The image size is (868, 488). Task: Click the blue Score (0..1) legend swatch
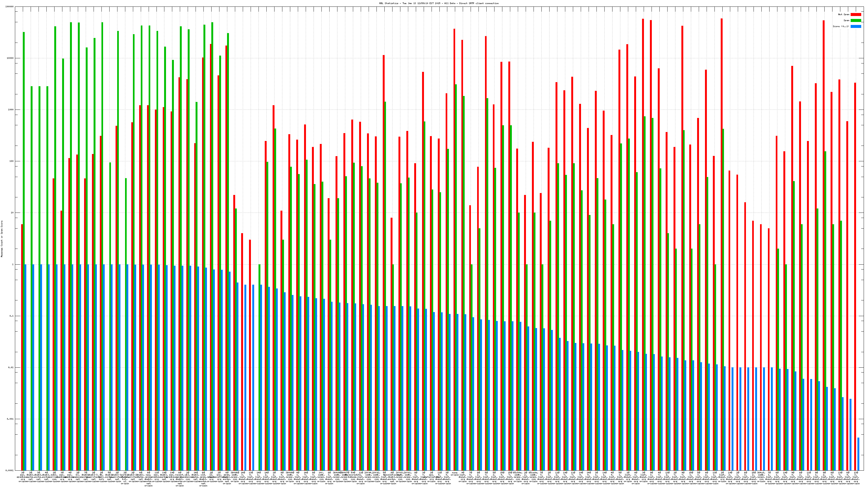(856, 26)
